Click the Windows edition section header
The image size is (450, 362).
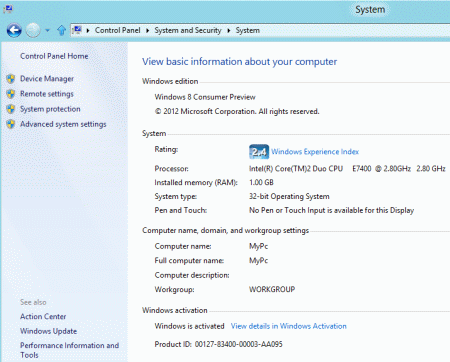click(x=170, y=81)
